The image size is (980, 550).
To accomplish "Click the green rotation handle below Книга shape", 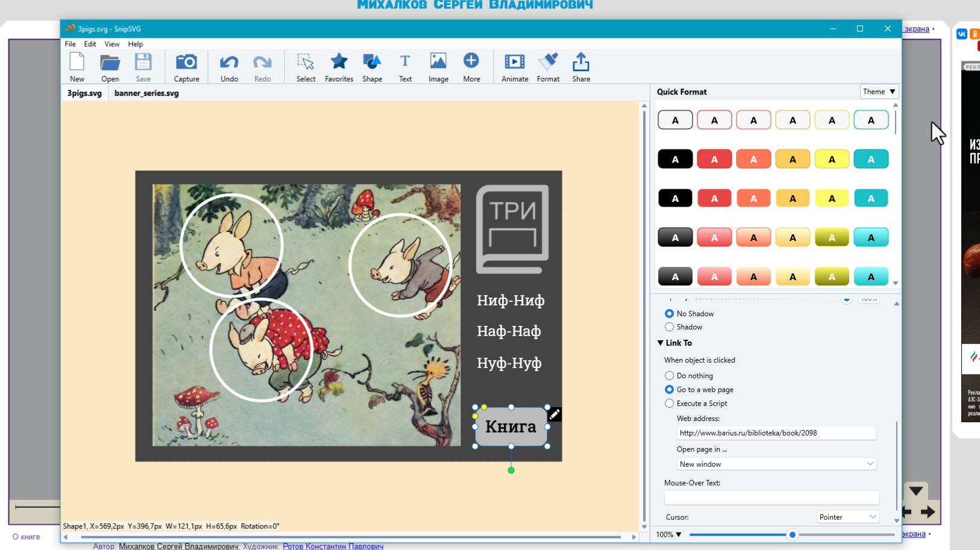I will tap(511, 470).
